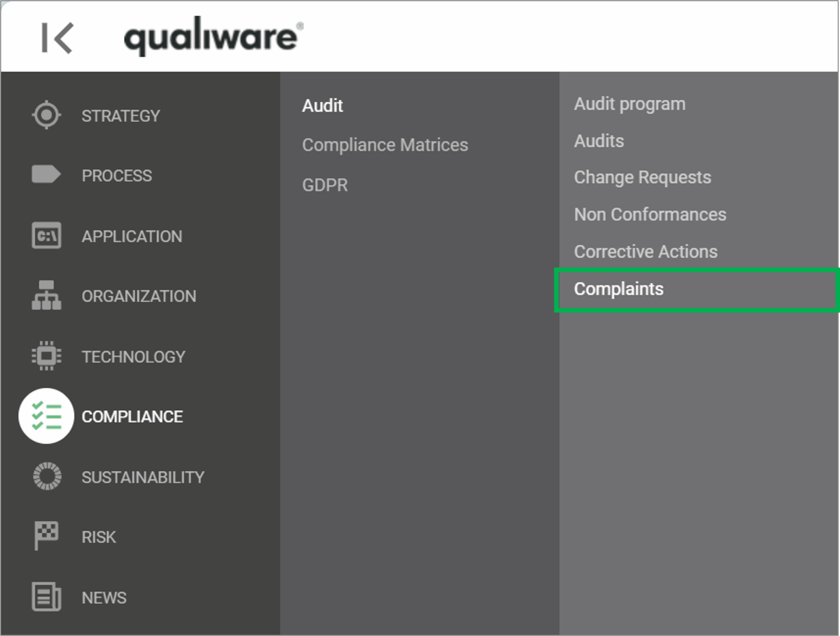This screenshot has height=636, width=840.
Task: Open Compliance Matrices submenu
Action: [385, 145]
